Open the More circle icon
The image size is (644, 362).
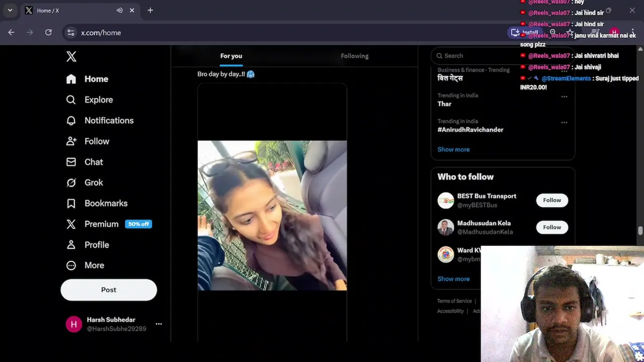tap(71, 265)
